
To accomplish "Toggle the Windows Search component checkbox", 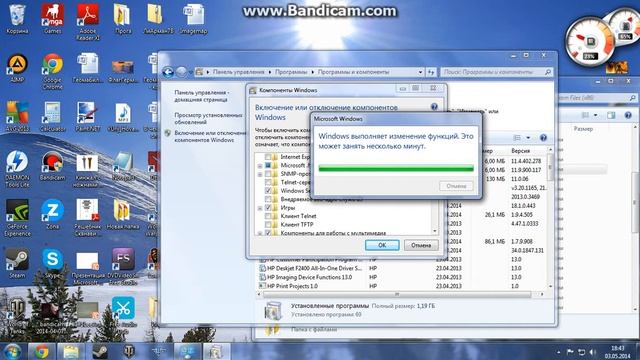I will coord(268,191).
